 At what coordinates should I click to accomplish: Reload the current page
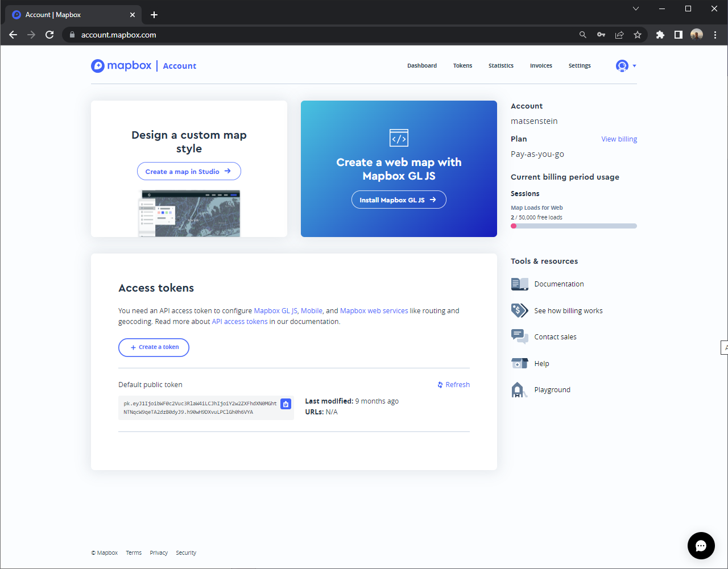[x=49, y=35]
